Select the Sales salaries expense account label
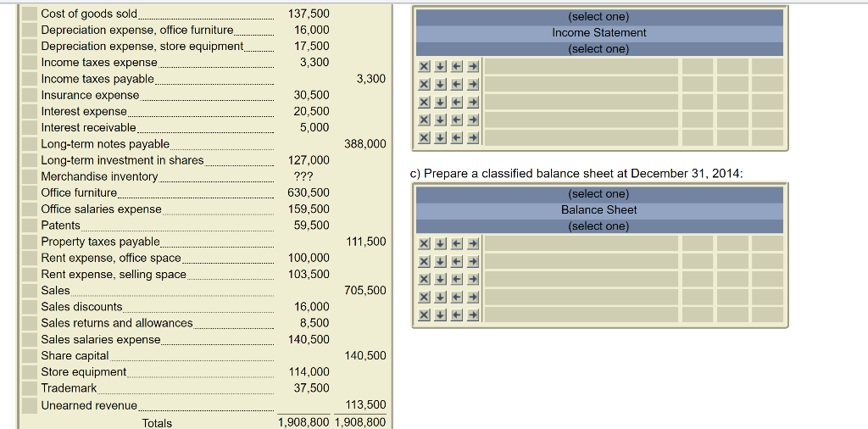 pyautogui.click(x=101, y=339)
